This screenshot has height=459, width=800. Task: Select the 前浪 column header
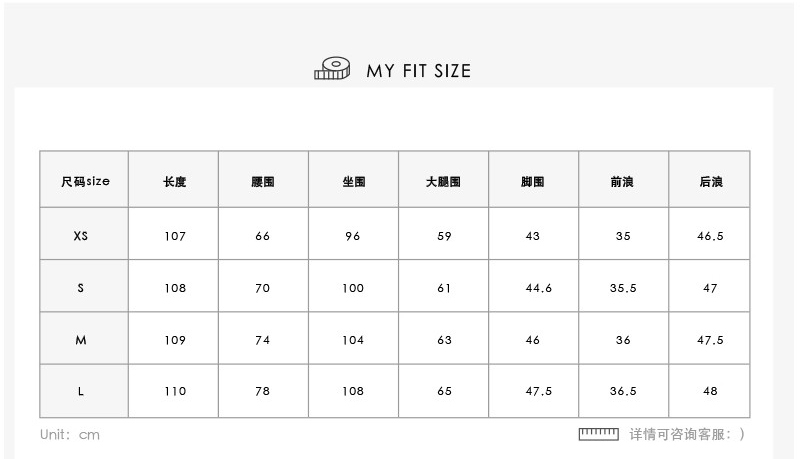pyautogui.click(x=622, y=182)
